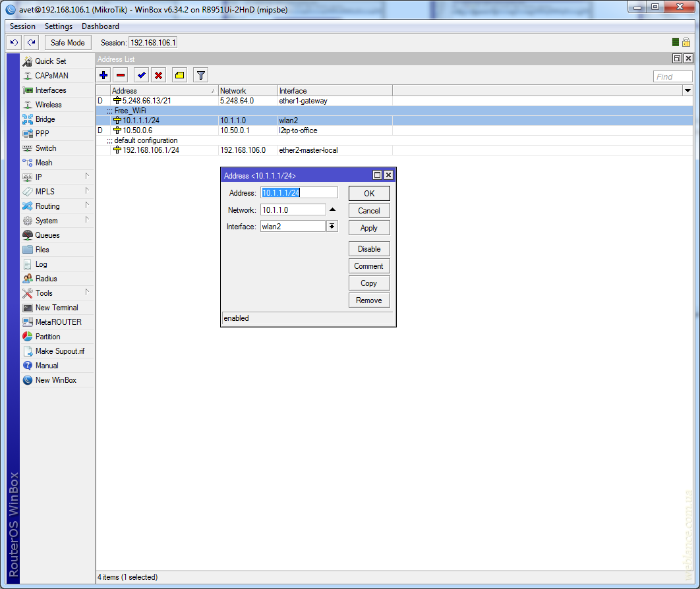
Task: Collapse the Network field using the up arrow
Action: [332, 210]
